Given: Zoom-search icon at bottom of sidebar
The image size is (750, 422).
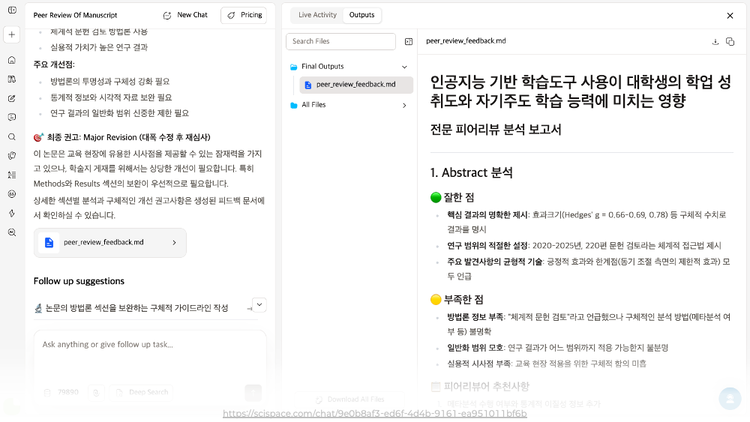Looking at the screenshot, I should (12, 233).
